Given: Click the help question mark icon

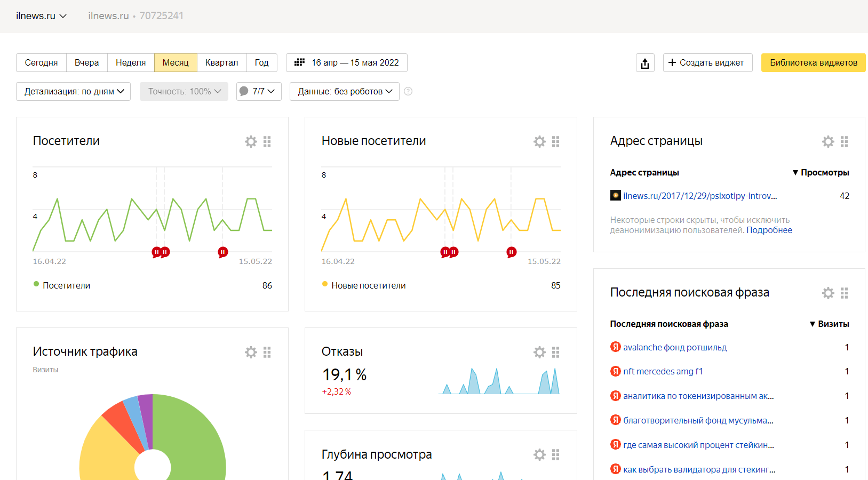Looking at the screenshot, I should tap(408, 91).
